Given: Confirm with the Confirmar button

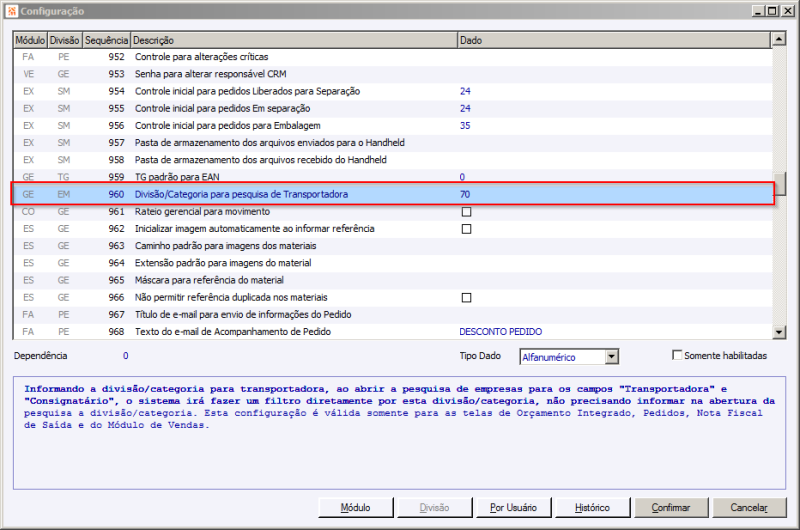Looking at the screenshot, I should click(671, 508).
